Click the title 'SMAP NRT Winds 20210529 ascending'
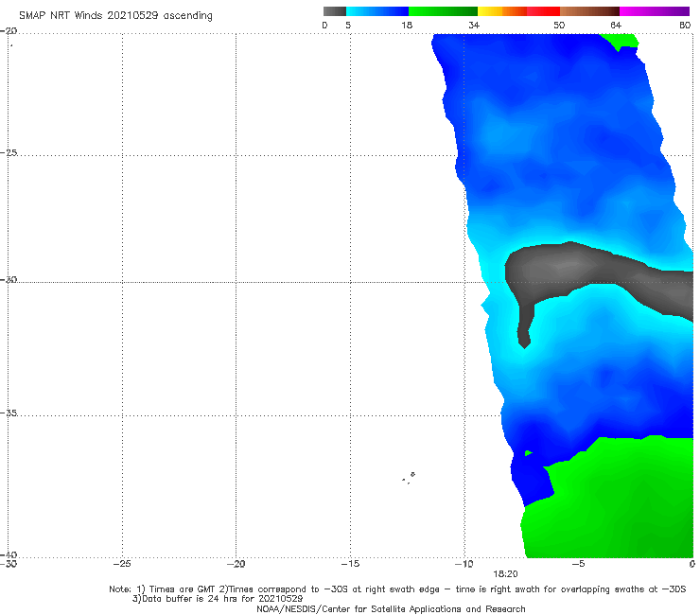Image resolution: width=700 pixels, height=615 pixels. pyautogui.click(x=115, y=16)
